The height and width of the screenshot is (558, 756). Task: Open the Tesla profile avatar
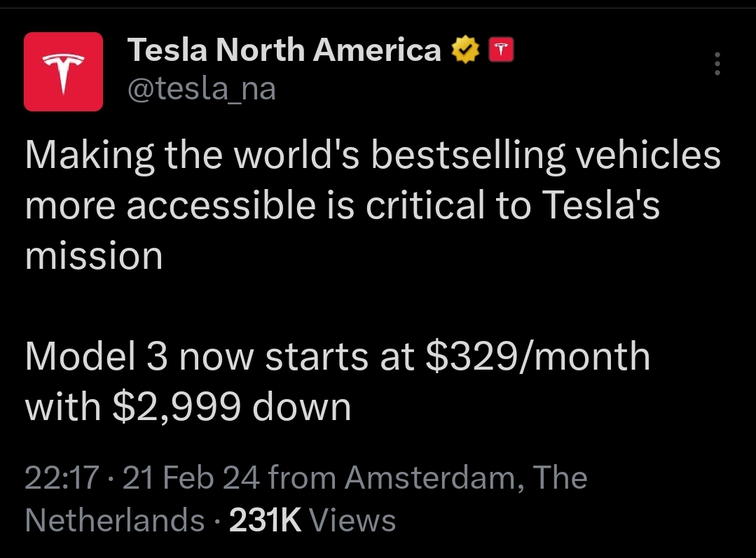click(x=63, y=72)
